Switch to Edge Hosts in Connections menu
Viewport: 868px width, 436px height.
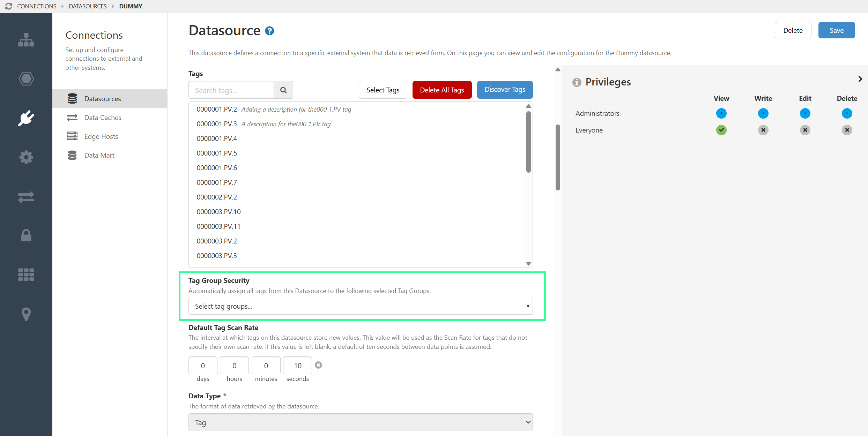(x=101, y=136)
